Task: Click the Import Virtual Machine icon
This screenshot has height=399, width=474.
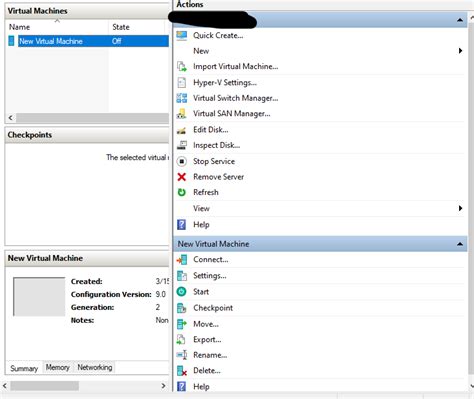Action: pos(182,66)
